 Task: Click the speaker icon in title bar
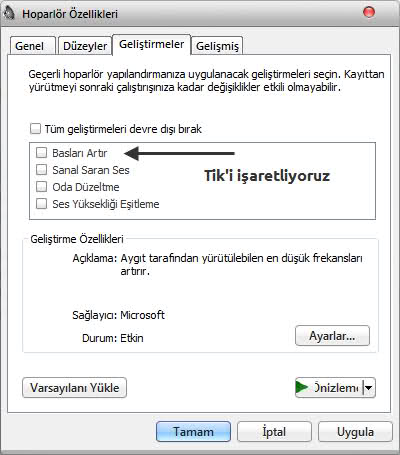coord(8,13)
